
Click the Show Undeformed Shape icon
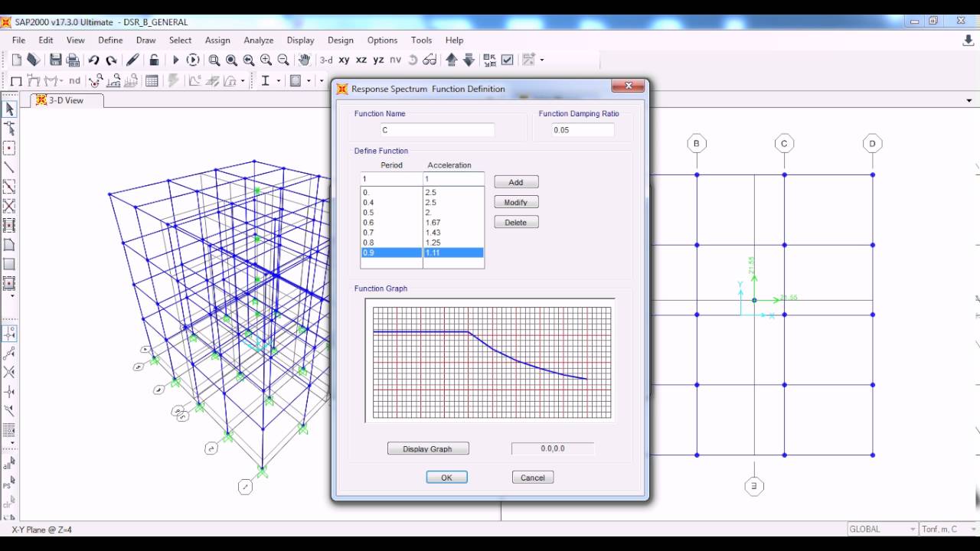(x=15, y=81)
